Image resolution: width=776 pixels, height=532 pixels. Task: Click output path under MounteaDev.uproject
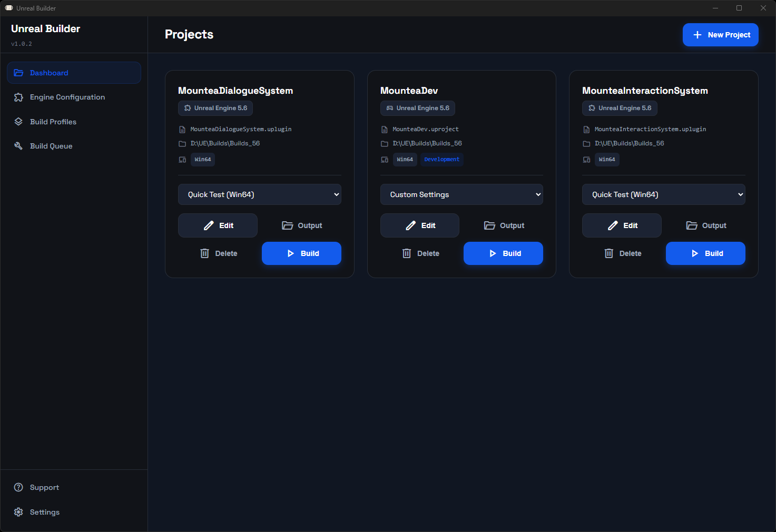click(427, 143)
